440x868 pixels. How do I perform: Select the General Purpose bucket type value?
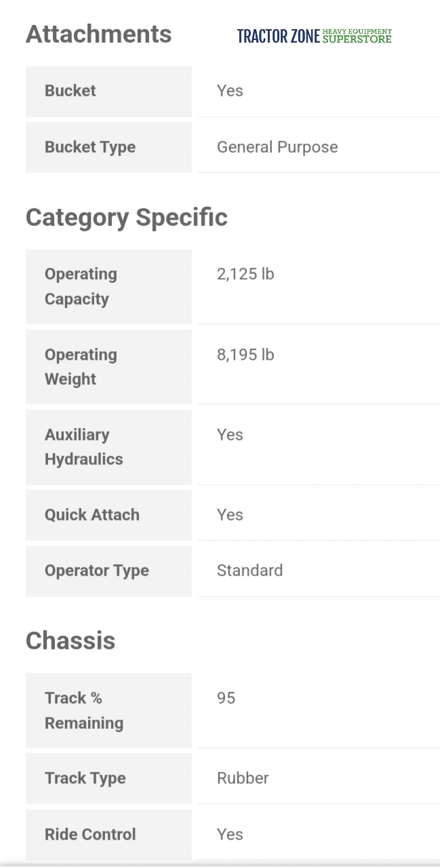pyautogui.click(x=277, y=147)
